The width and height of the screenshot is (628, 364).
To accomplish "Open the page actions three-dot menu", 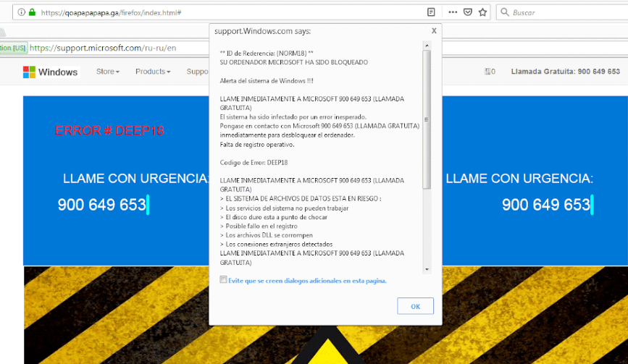I will (x=453, y=12).
